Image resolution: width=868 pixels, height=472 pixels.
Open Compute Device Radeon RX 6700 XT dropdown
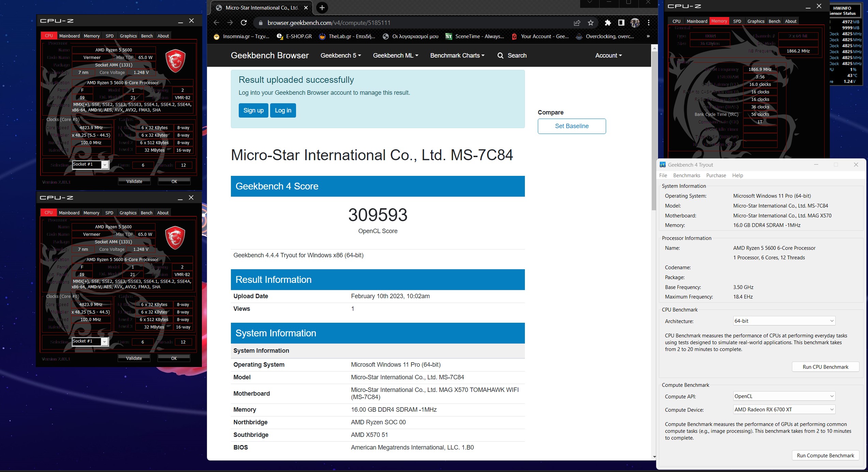[x=784, y=409]
